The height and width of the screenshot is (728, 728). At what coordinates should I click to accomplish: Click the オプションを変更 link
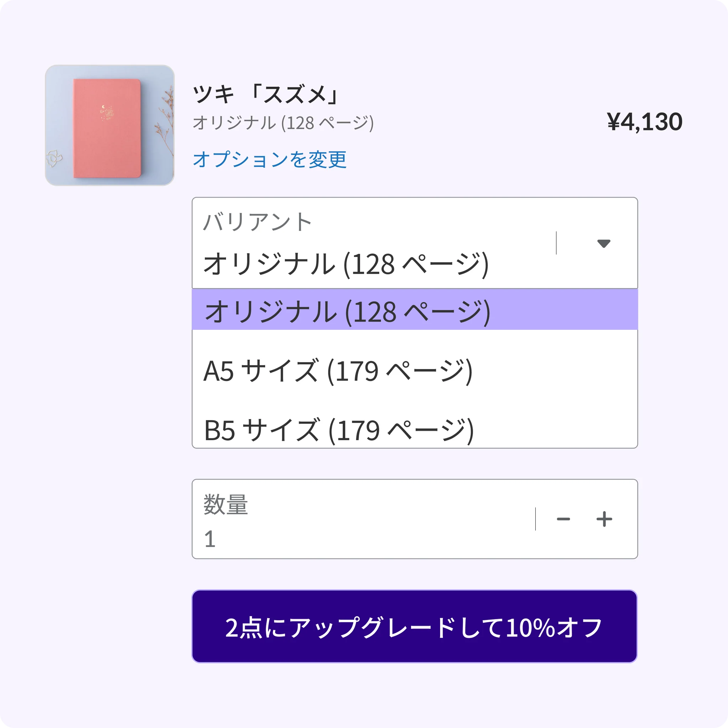[x=269, y=159]
